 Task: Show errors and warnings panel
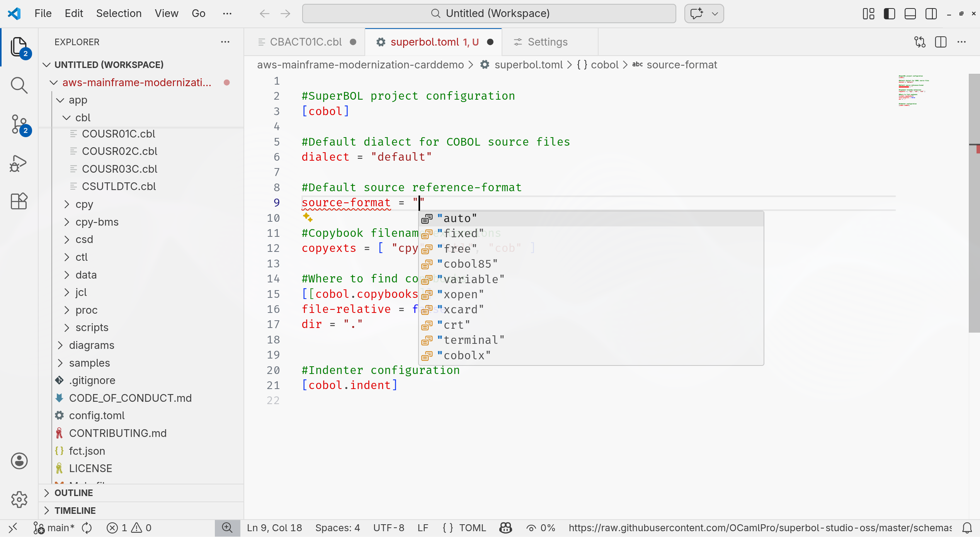tap(129, 528)
